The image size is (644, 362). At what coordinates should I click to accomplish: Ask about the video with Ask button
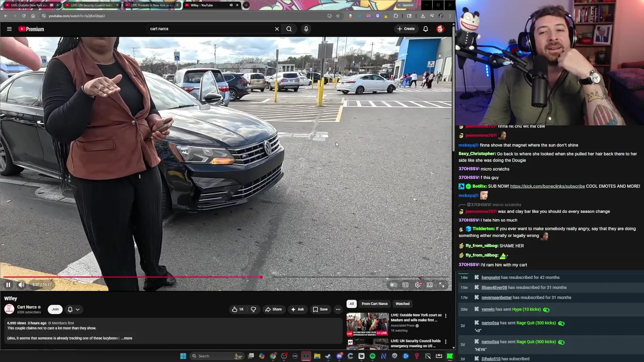pyautogui.click(x=297, y=309)
